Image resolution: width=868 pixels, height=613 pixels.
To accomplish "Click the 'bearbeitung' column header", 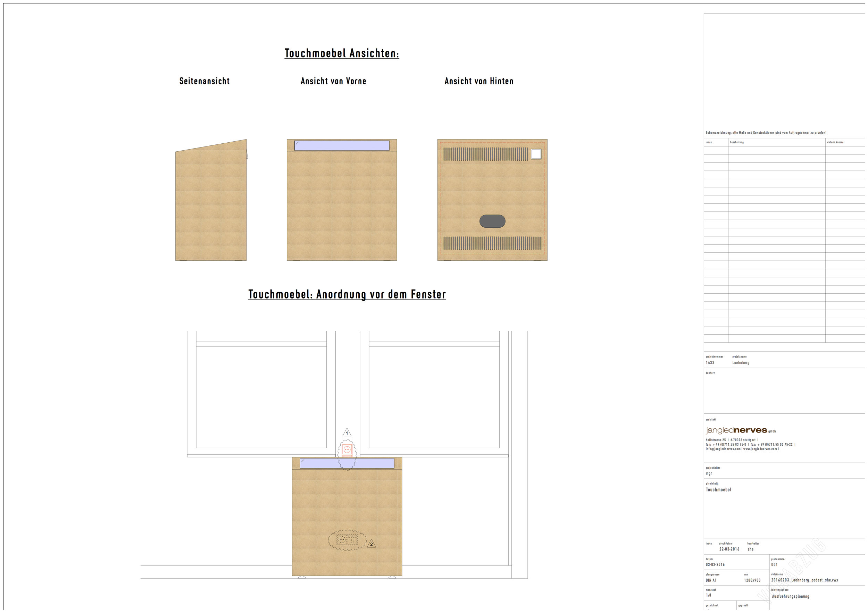I will pos(737,142).
